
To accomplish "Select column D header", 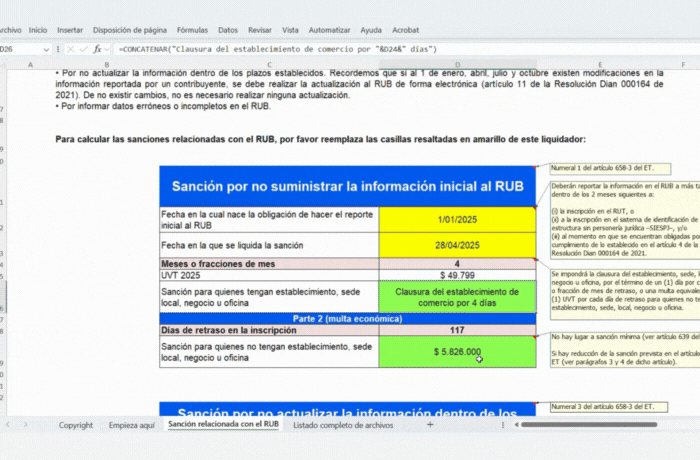I will point(458,65).
